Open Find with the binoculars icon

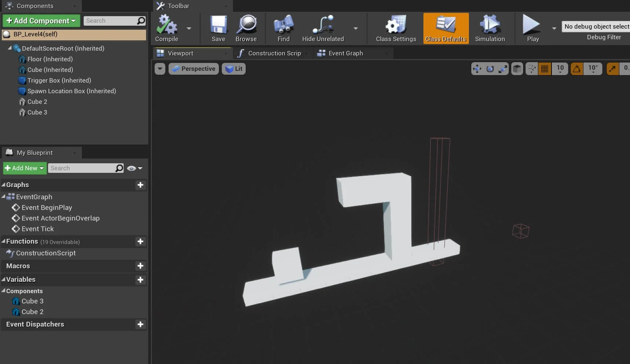coord(283,25)
